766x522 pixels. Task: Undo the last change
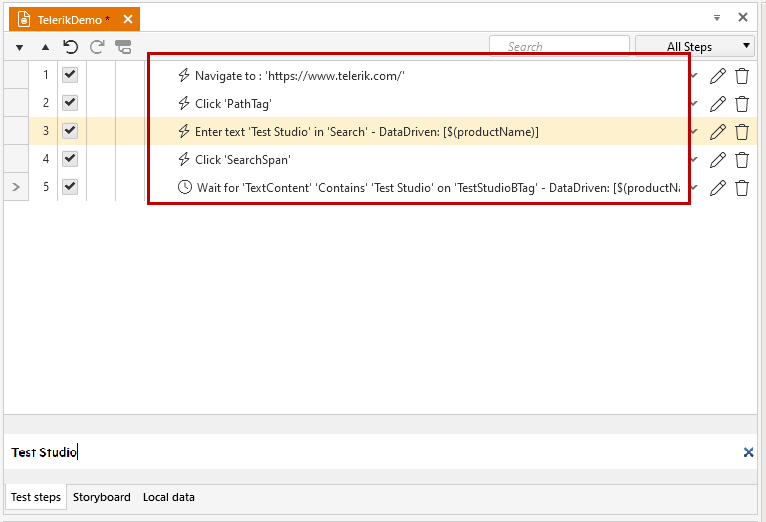pos(71,47)
